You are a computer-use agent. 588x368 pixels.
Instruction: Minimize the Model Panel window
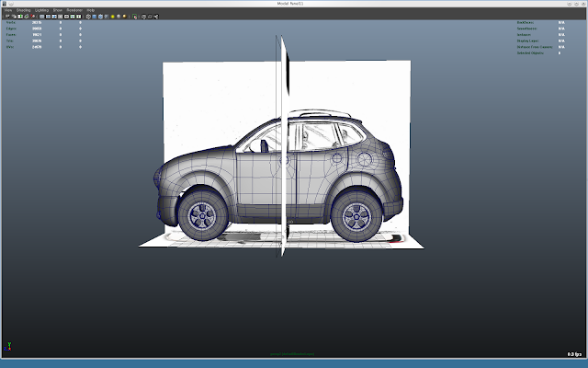coord(570,4)
